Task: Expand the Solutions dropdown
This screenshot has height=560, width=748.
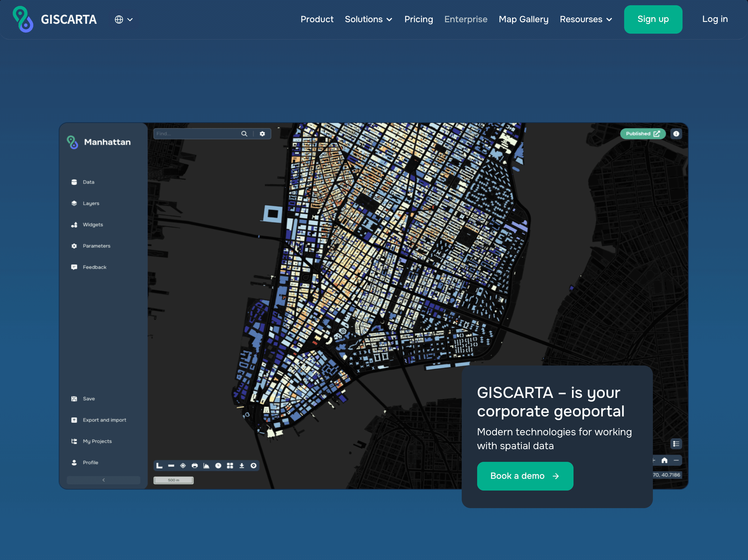Action: tap(368, 19)
